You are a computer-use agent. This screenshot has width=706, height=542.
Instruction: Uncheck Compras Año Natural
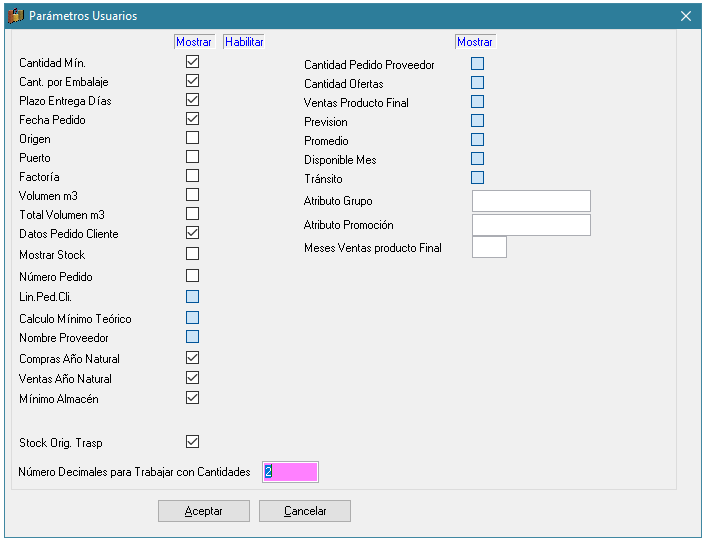click(x=192, y=358)
